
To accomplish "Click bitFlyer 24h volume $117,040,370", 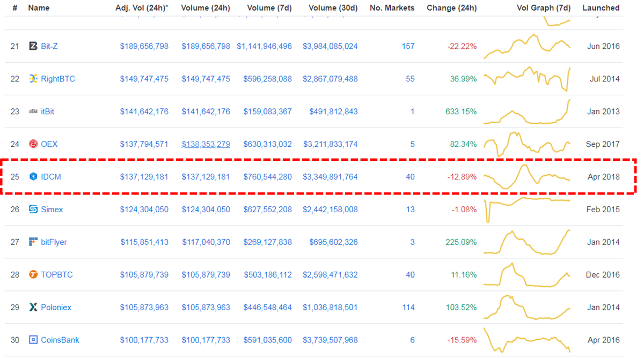I will tap(206, 242).
